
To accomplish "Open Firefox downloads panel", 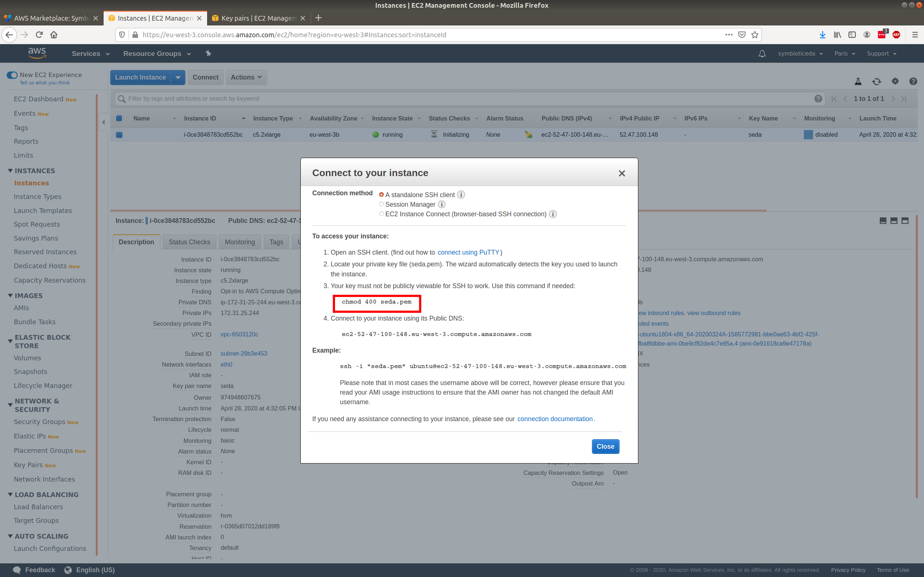I will click(822, 35).
